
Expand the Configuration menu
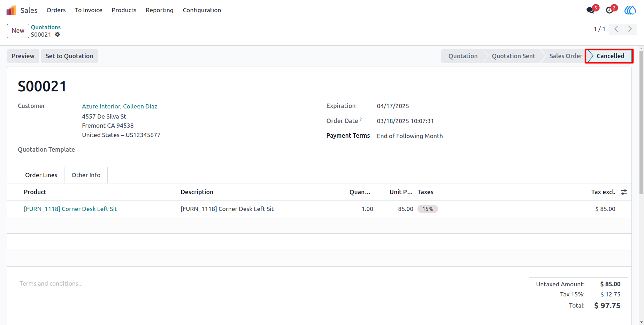202,10
